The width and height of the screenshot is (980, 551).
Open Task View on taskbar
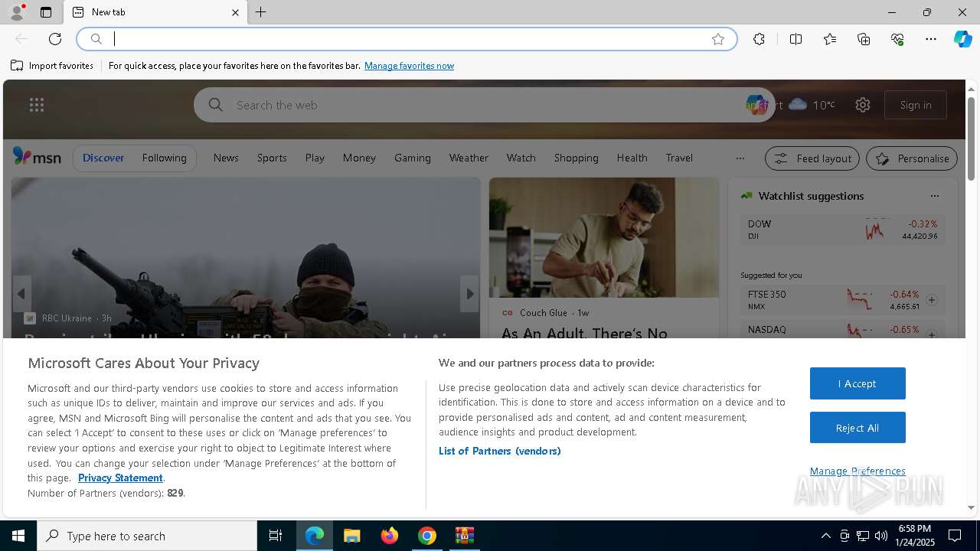pyautogui.click(x=276, y=536)
